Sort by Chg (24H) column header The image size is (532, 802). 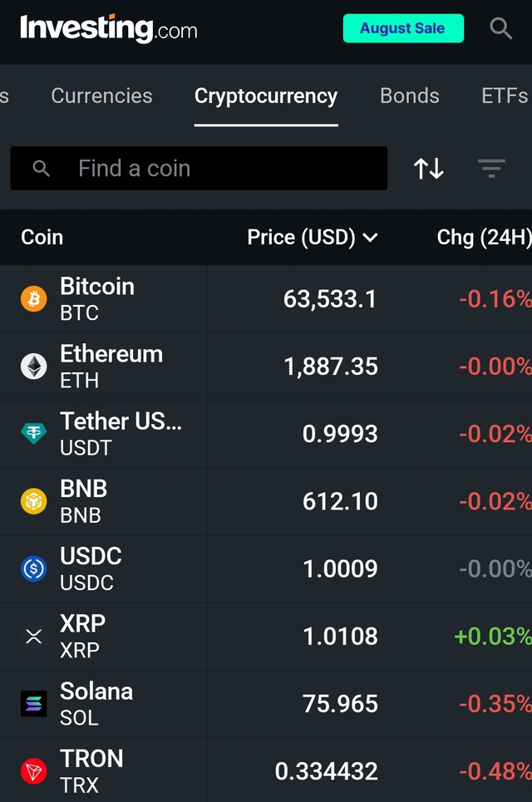click(484, 238)
